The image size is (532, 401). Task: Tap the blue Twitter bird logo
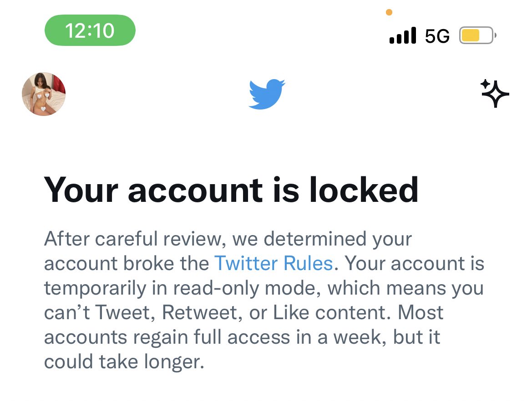click(x=267, y=94)
